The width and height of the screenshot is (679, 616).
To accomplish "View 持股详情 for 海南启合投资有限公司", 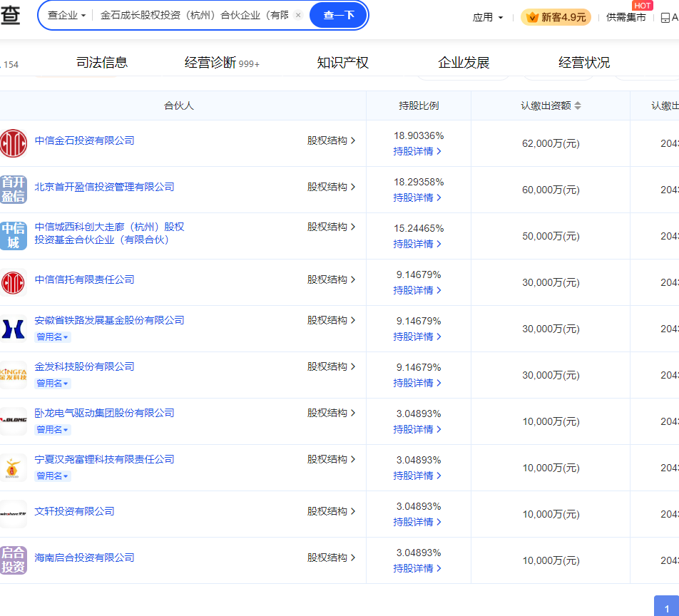I will tap(417, 568).
